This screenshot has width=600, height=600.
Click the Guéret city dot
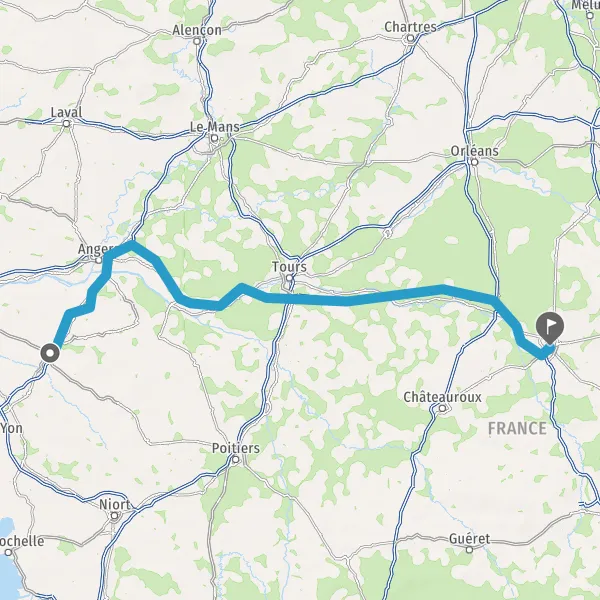coord(470,550)
